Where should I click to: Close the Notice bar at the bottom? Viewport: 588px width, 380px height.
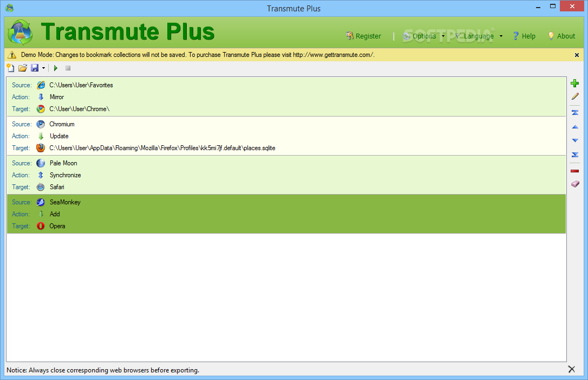pos(572,369)
